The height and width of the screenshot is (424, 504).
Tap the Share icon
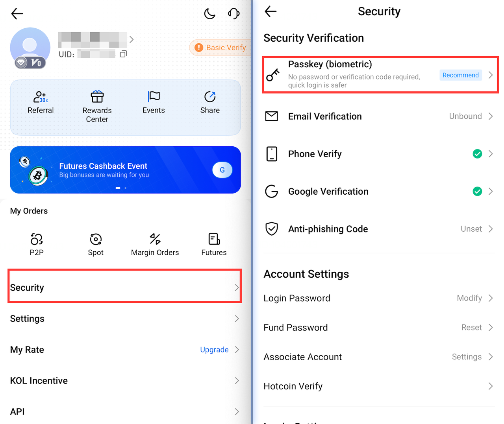[x=210, y=97]
